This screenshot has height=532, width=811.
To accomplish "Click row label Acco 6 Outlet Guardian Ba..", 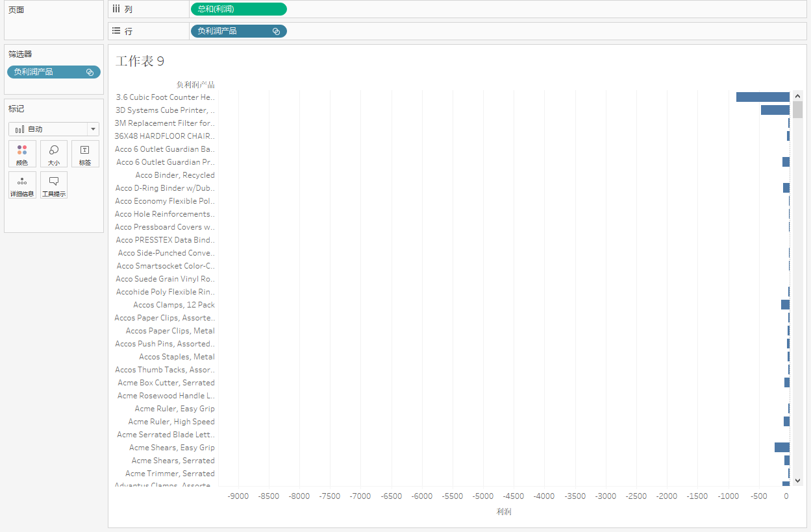I will point(165,149).
